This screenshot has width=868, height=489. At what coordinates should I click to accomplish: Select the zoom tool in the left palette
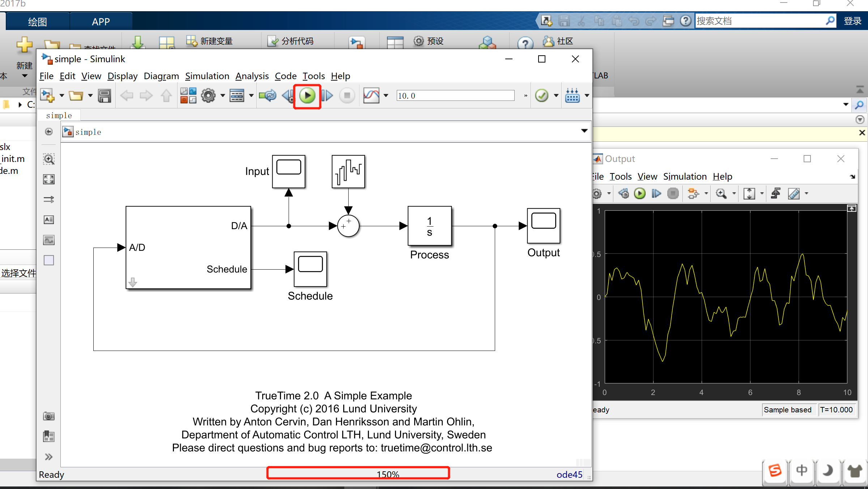[x=48, y=159]
